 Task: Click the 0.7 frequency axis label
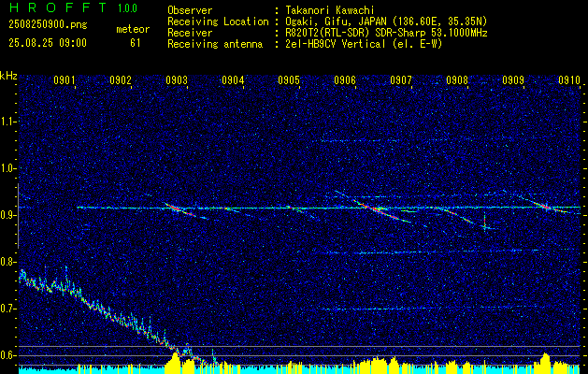[7, 309]
